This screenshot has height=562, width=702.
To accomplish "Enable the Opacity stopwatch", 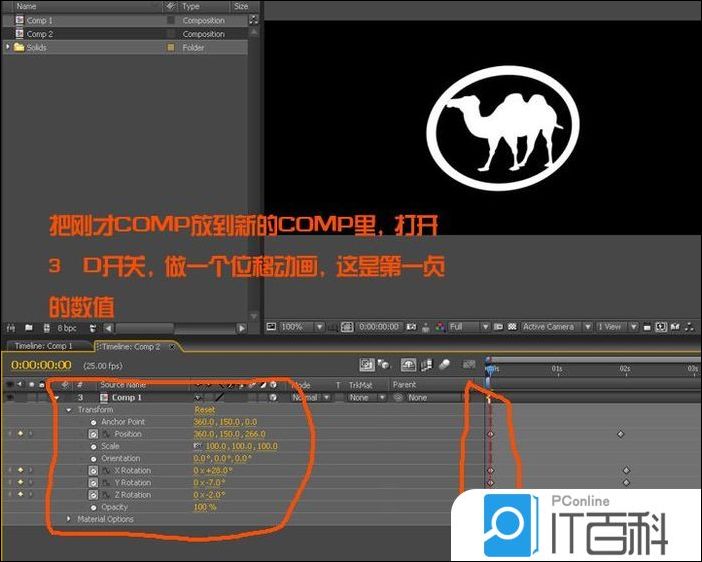I will click(93, 507).
